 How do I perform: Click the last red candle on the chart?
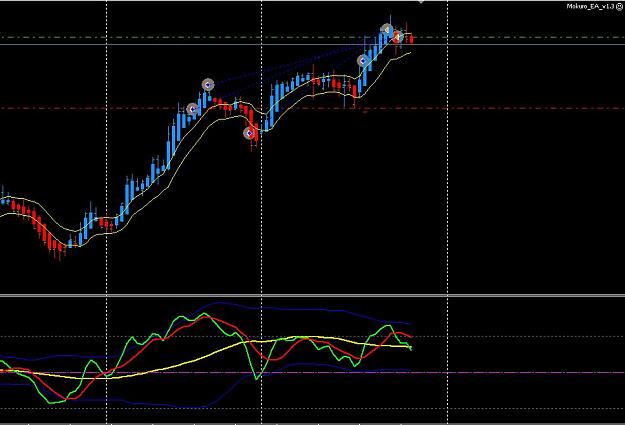click(411, 39)
